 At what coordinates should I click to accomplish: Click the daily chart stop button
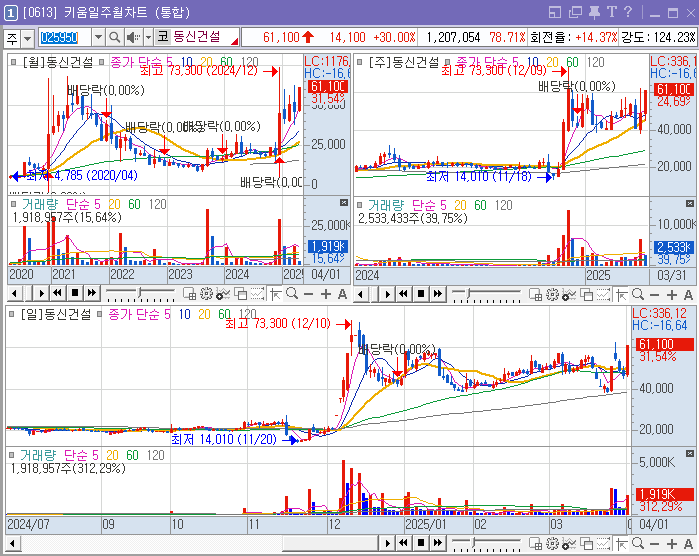tap(421, 543)
